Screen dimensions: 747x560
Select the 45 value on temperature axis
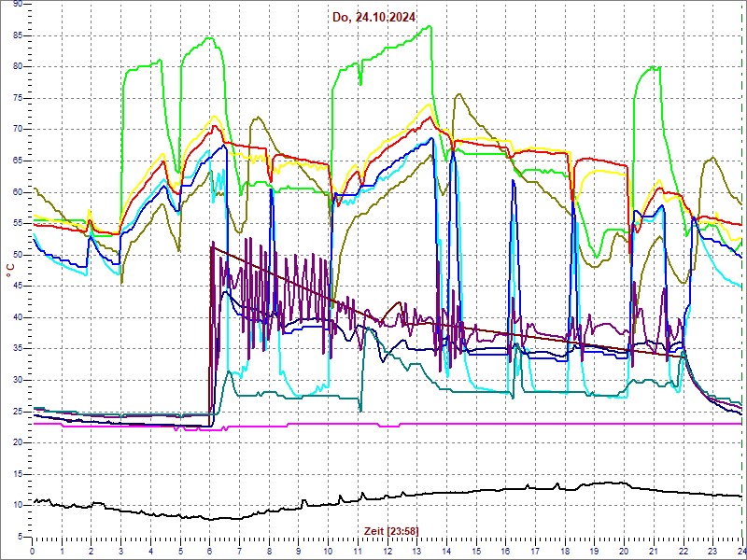click(x=17, y=287)
